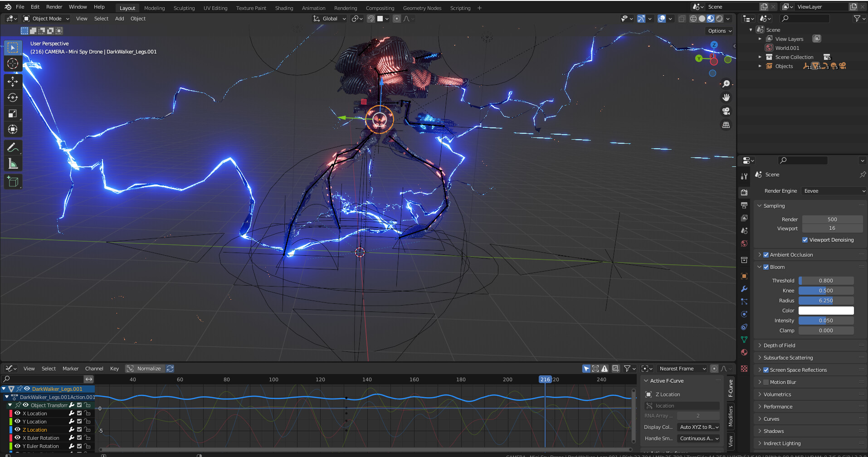
Task: Open the Object Mode dropdown
Action: [x=46, y=19]
